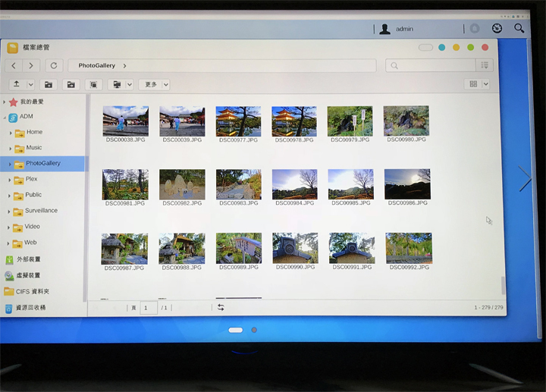
Task: Select thumbnail DSC00992.JPG
Action: pos(409,248)
